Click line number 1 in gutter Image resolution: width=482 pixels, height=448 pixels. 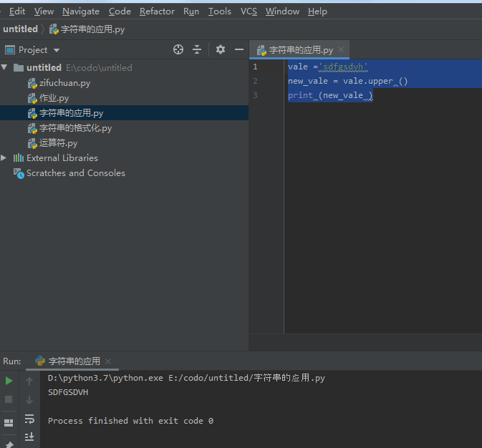255,67
